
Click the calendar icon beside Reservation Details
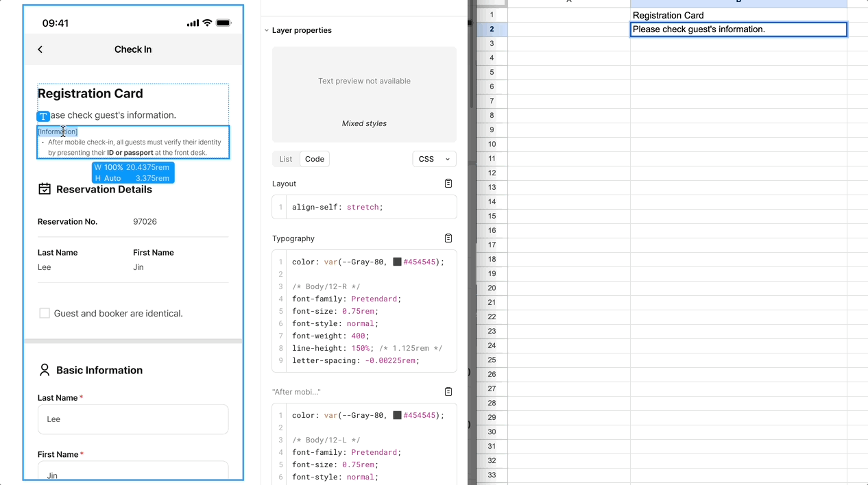pos(45,189)
